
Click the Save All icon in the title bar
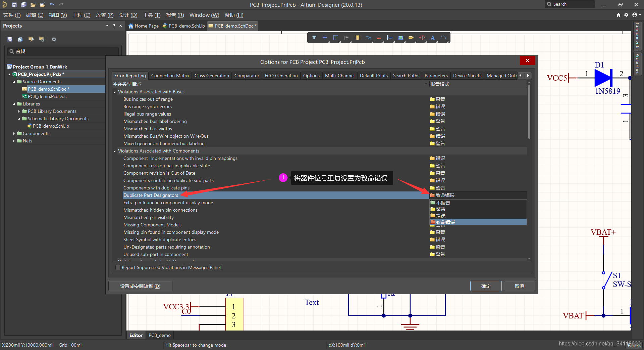(x=24, y=5)
